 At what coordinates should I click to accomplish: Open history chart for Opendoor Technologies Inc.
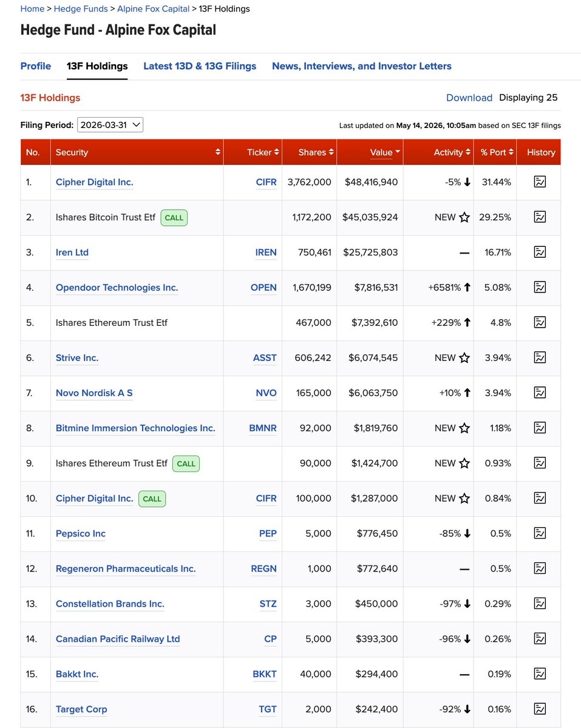539,287
